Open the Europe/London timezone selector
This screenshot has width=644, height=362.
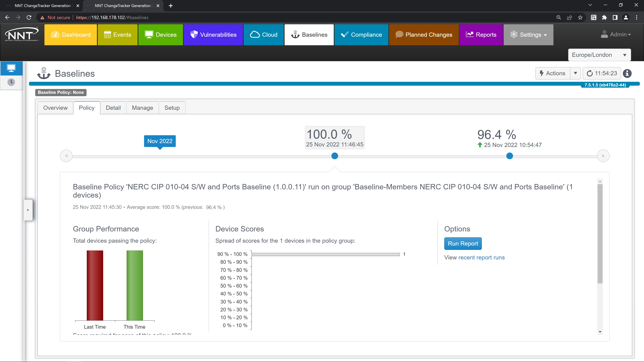click(x=599, y=55)
